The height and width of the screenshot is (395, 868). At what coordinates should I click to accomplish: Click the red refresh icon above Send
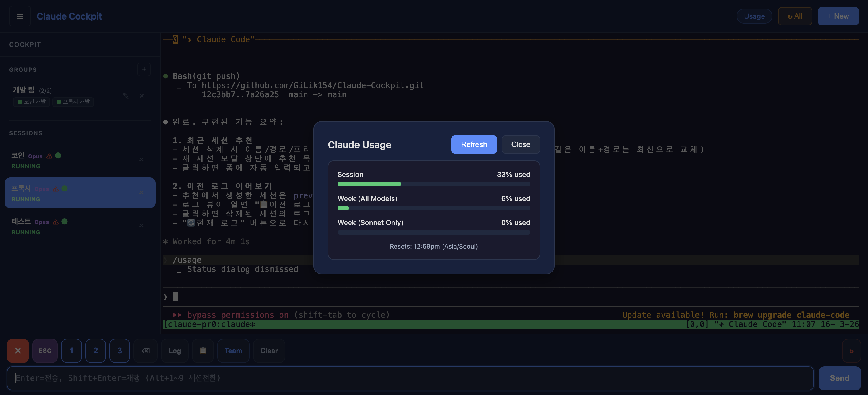[851, 351]
